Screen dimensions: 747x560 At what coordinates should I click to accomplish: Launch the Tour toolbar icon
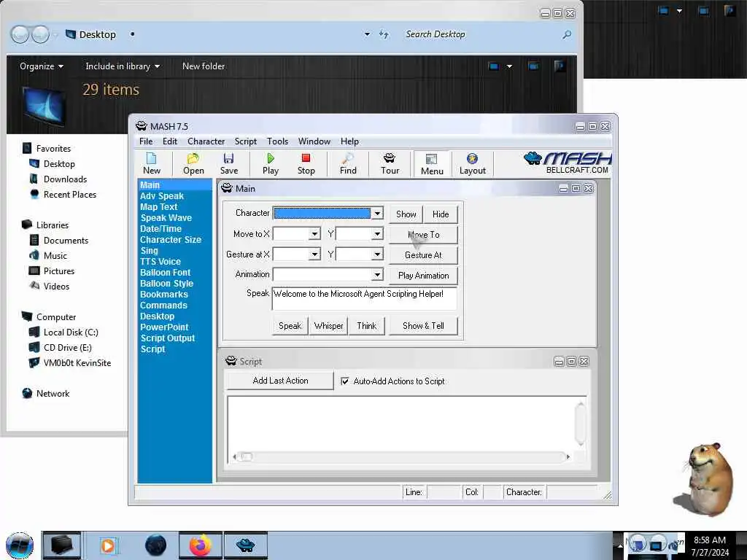coord(390,164)
